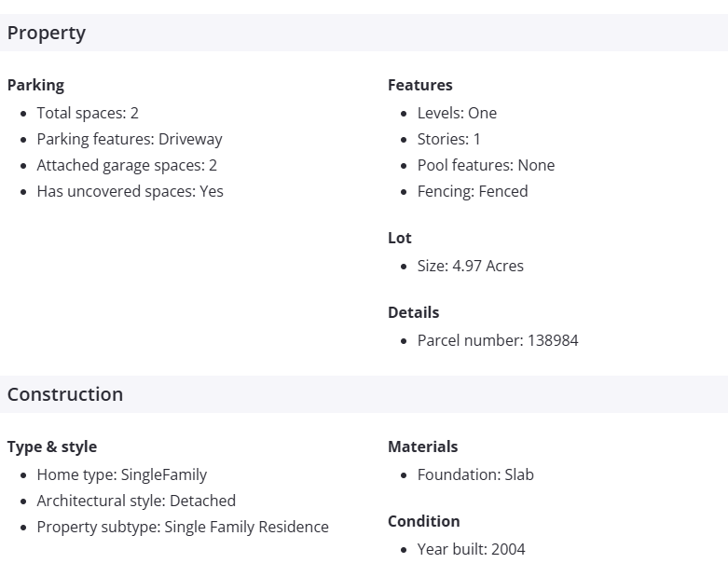Screen dimensions: 728x577
Task: Click Home type: SingleFamily entry
Action: (122, 474)
